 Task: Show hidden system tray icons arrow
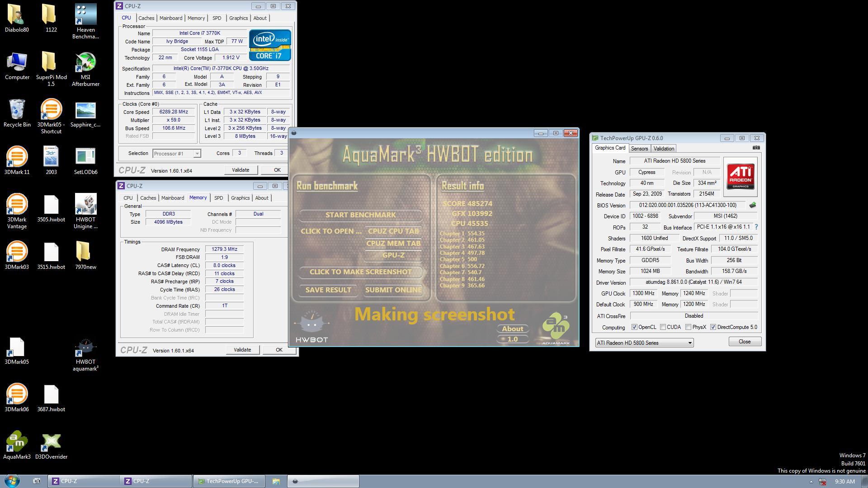[811, 482]
